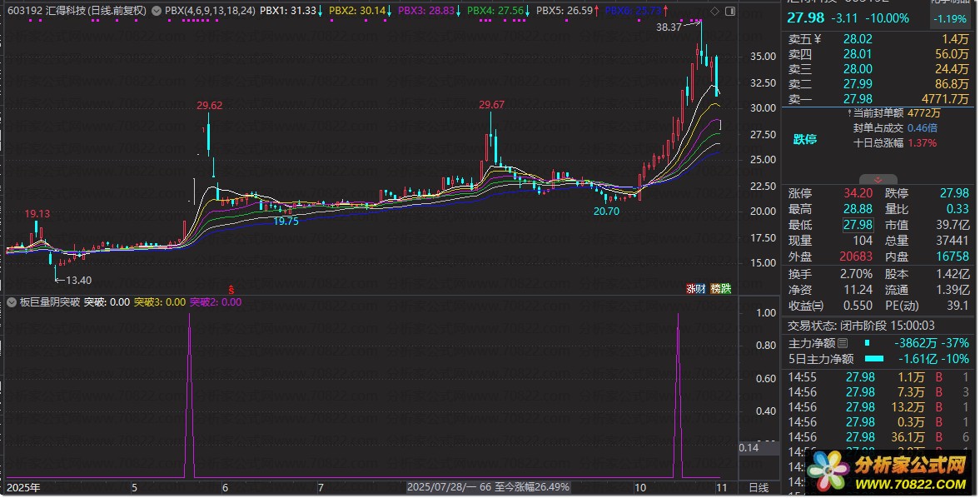
Task: Click the PBX4: 27.56 value
Action: coord(495,11)
